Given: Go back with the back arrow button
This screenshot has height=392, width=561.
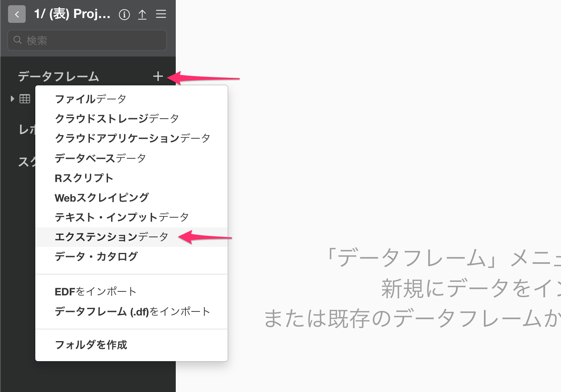Looking at the screenshot, I should [x=17, y=14].
